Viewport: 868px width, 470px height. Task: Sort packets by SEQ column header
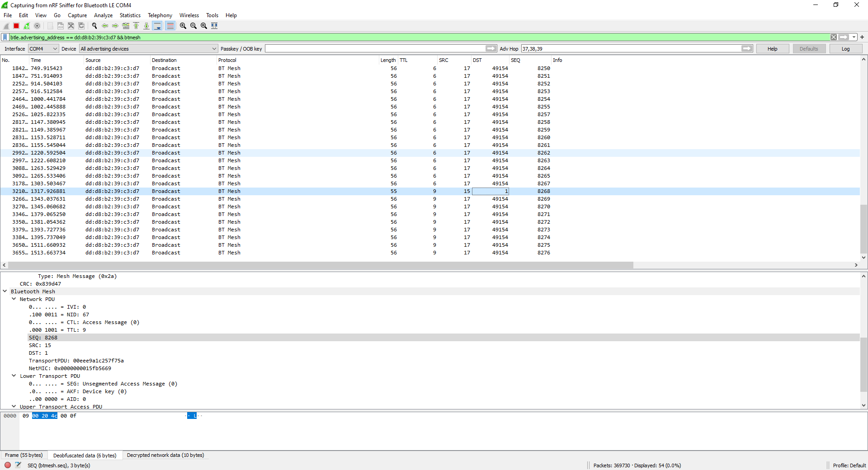530,60
